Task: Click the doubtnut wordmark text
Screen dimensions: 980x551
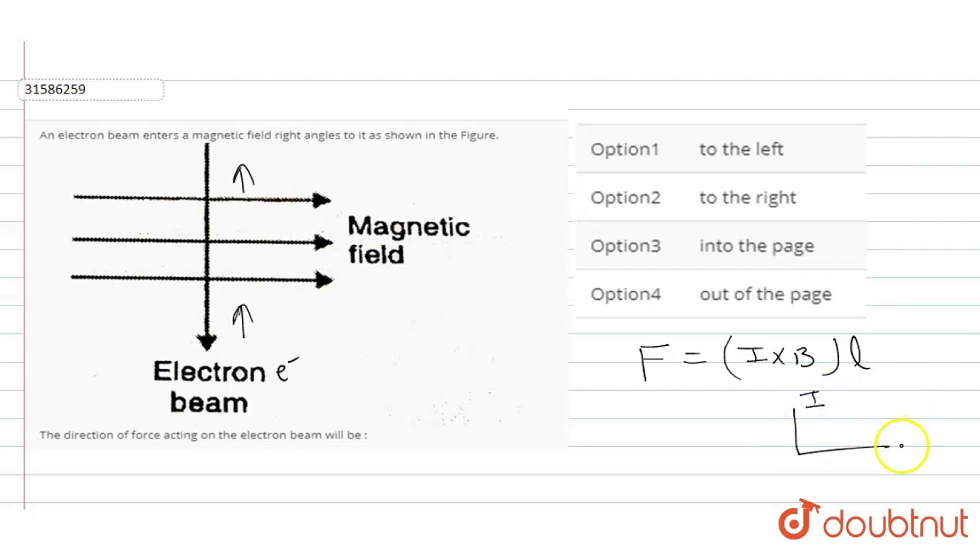Action: pyautogui.click(x=896, y=524)
